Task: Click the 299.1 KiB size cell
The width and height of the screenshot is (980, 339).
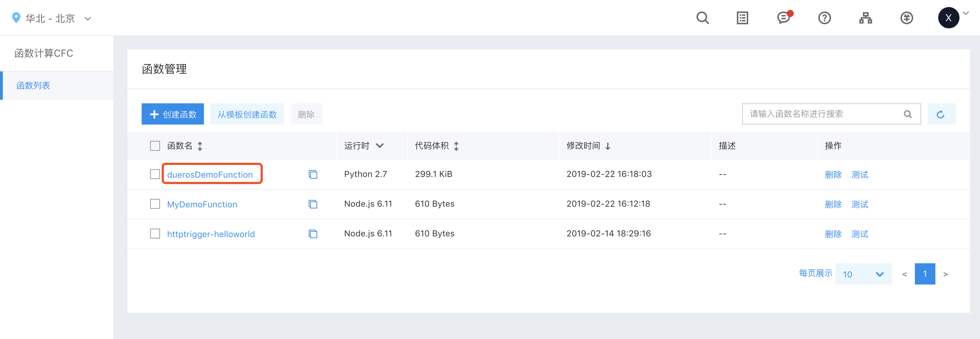Action: (434, 174)
